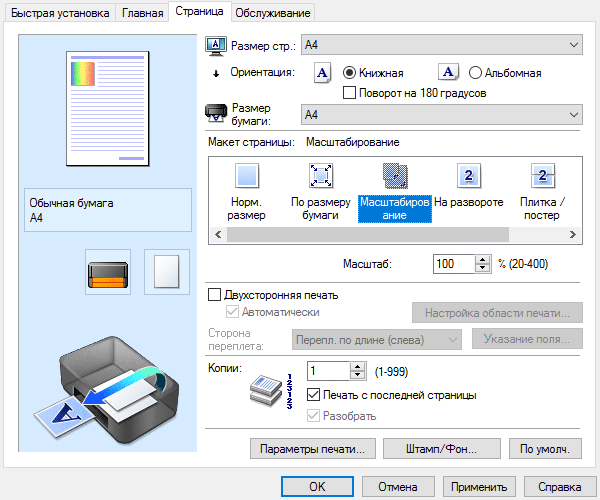The width and height of the screenshot is (600, 500).
Task: Click the Отмена cancel button
Action: [x=398, y=487]
